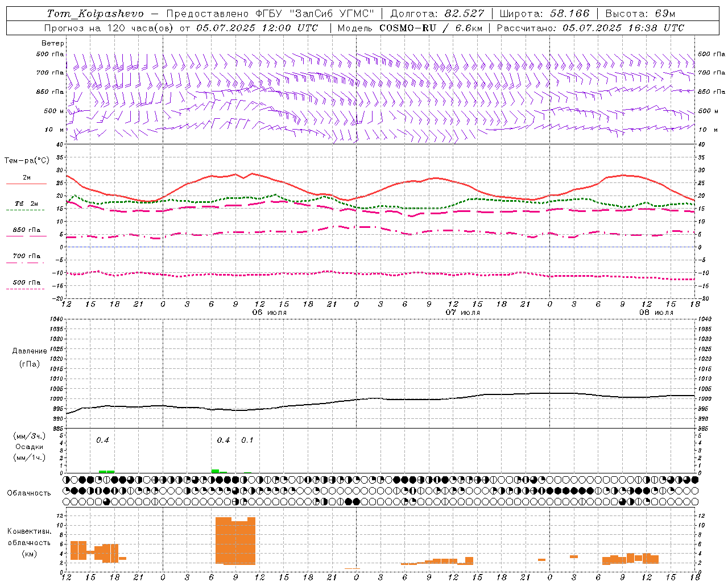728x582 pixels.
Task: Click the Осадки precipitation label
Action: [x=30, y=447]
